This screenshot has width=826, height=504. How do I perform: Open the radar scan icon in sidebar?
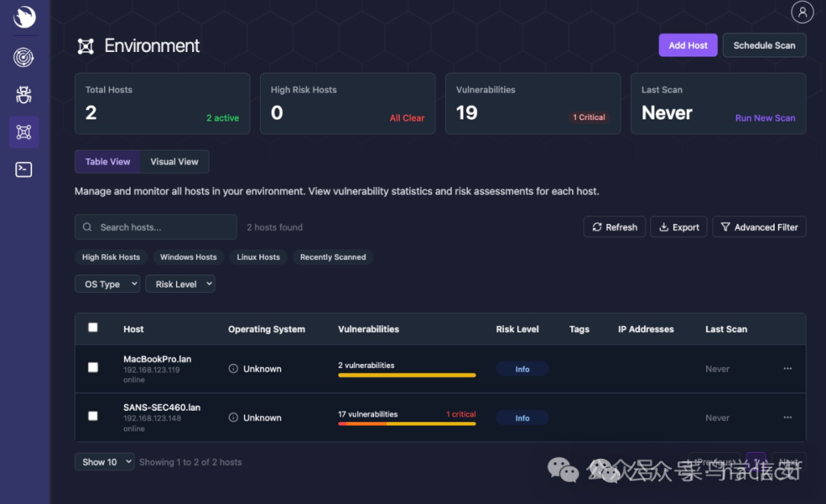23,57
